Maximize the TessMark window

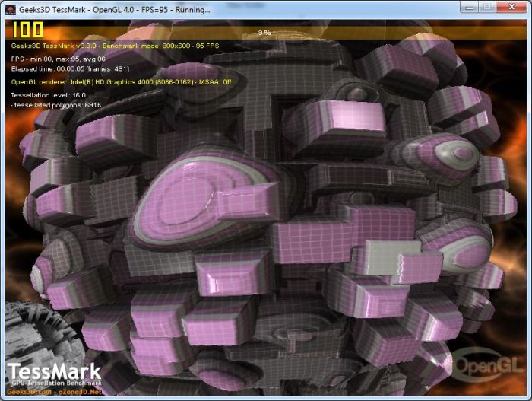(x=488, y=7)
